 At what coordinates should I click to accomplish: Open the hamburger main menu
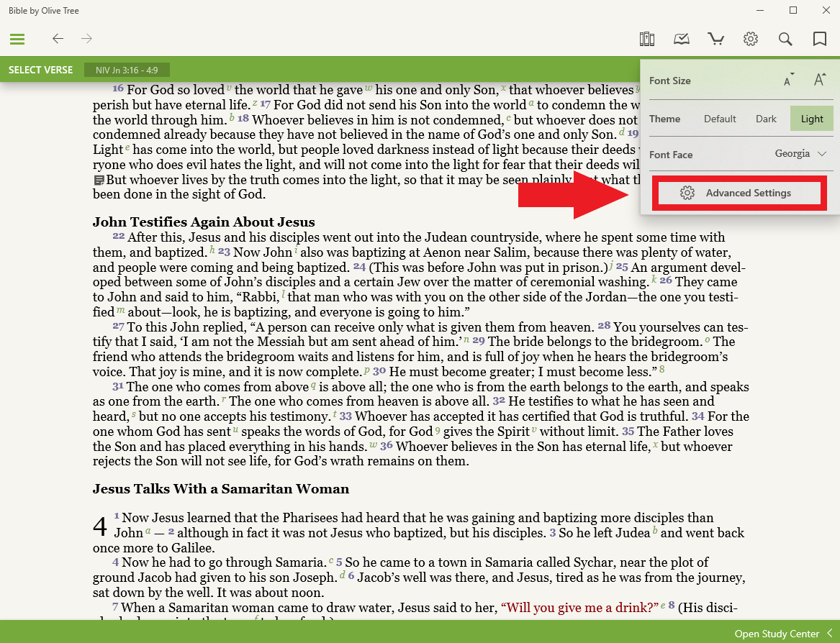[x=17, y=39]
